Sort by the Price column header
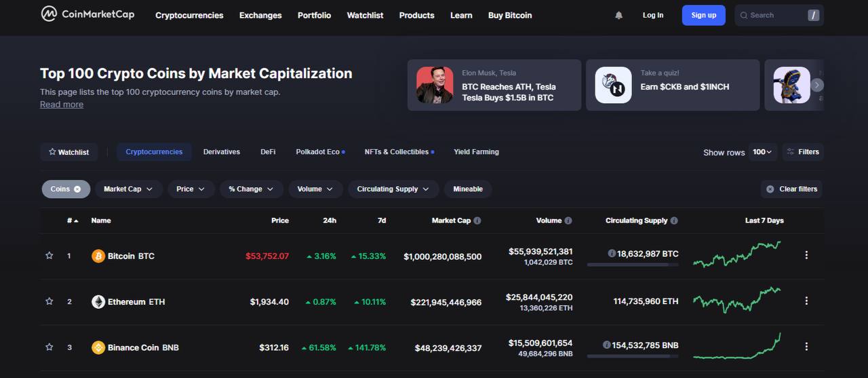Image resolution: width=868 pixels, height=378 pixels. (280, 221)
